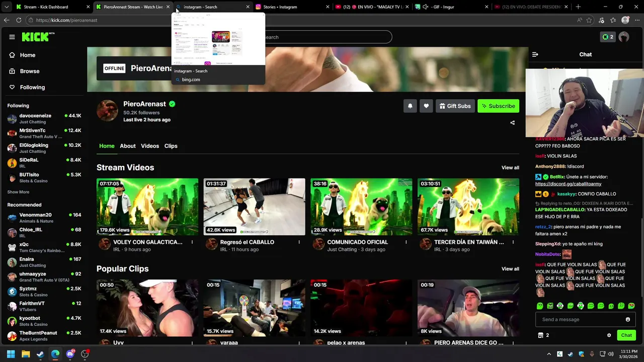Screen dimensions: 644x362
Task: Play the varaaa clip thumbnail
Action: pos(254,308)
